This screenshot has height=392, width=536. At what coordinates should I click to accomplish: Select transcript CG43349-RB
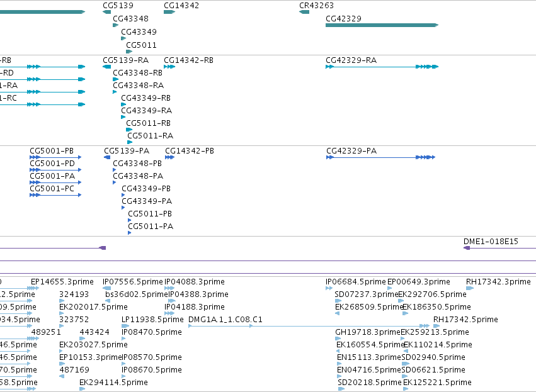[145, 98]
